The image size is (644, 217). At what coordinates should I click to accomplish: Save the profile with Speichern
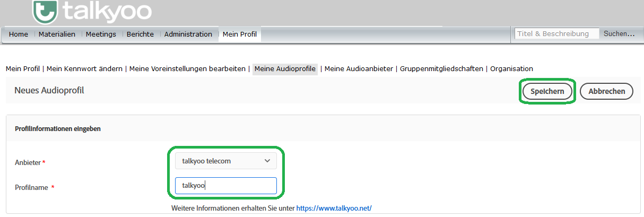(547, 91)
